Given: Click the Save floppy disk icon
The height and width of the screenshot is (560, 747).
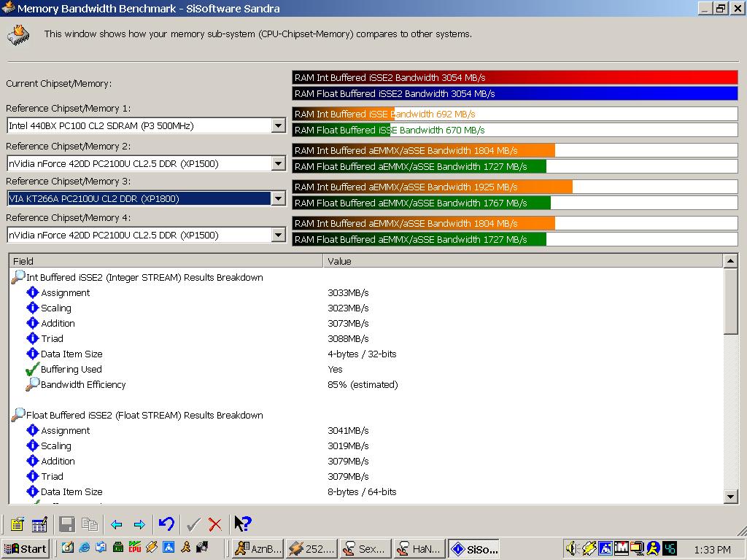Looking at the screenshot, I should click(x=67, y=524).
